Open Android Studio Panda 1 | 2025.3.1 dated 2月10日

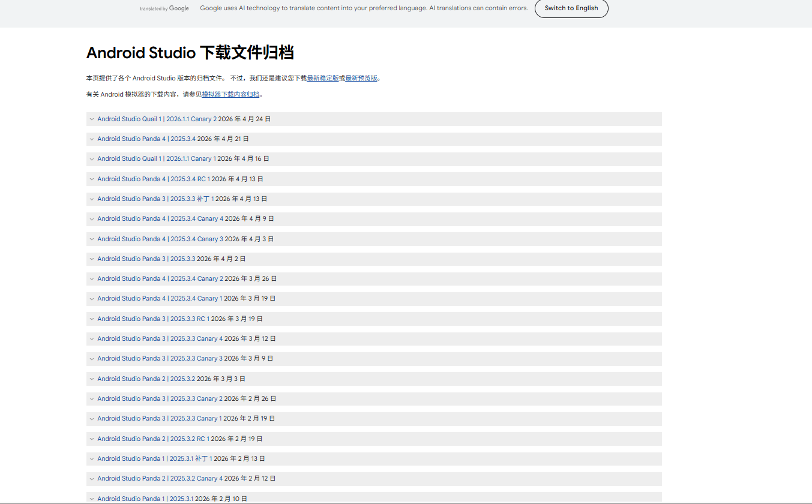[146, 499]
